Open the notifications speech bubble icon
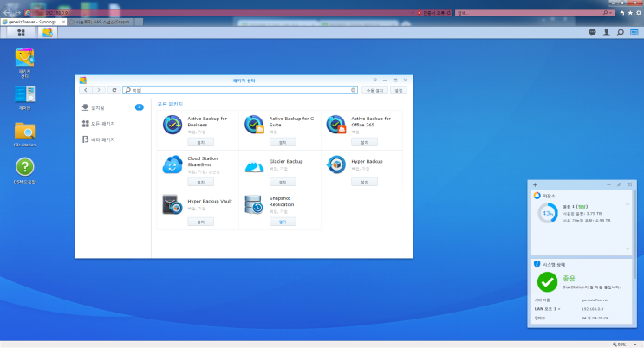 click(592, 32)
